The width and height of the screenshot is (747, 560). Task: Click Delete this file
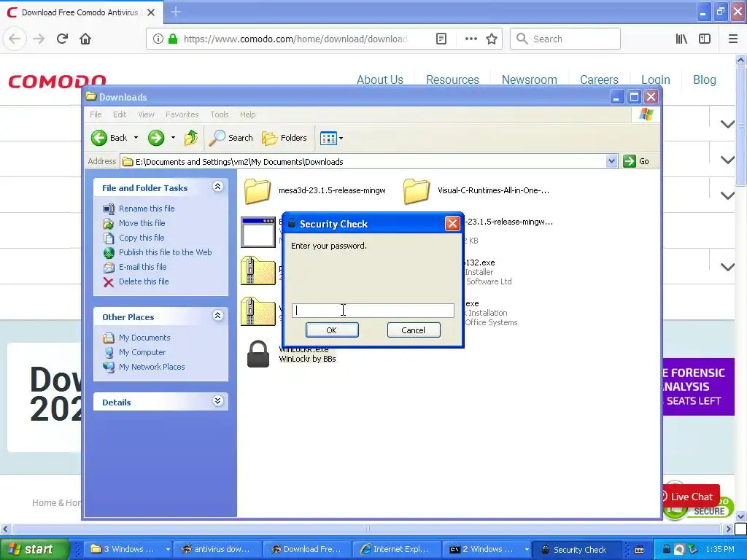coord(144,281)
